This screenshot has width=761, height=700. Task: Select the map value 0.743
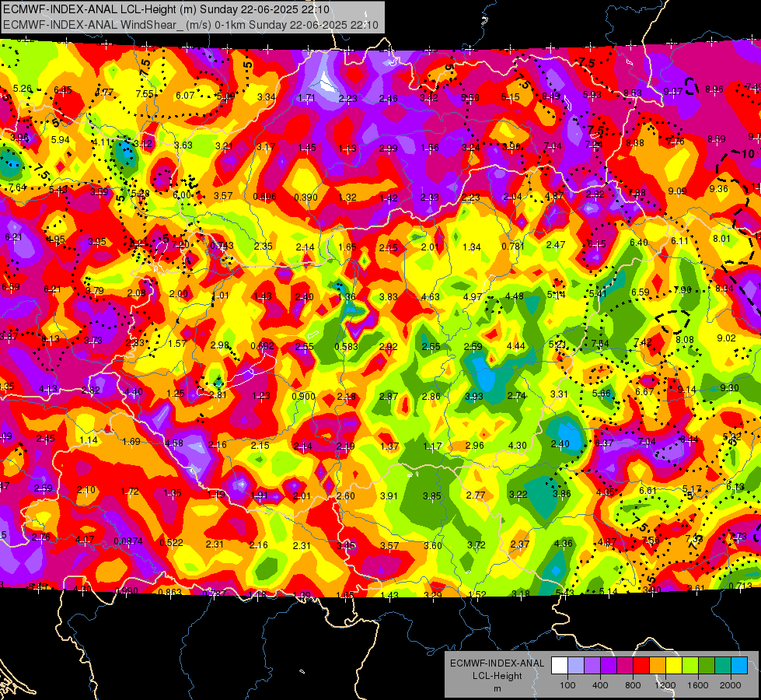[222, 246]
